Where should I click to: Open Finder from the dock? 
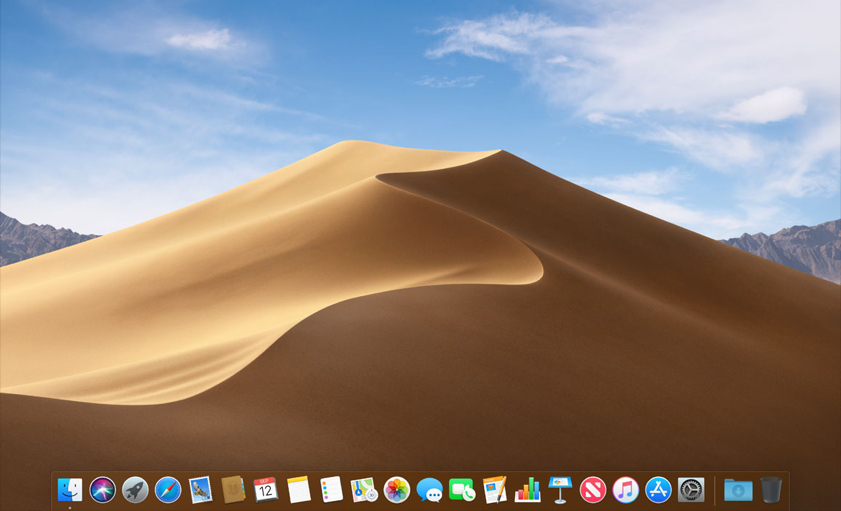(x=70, y=489)
